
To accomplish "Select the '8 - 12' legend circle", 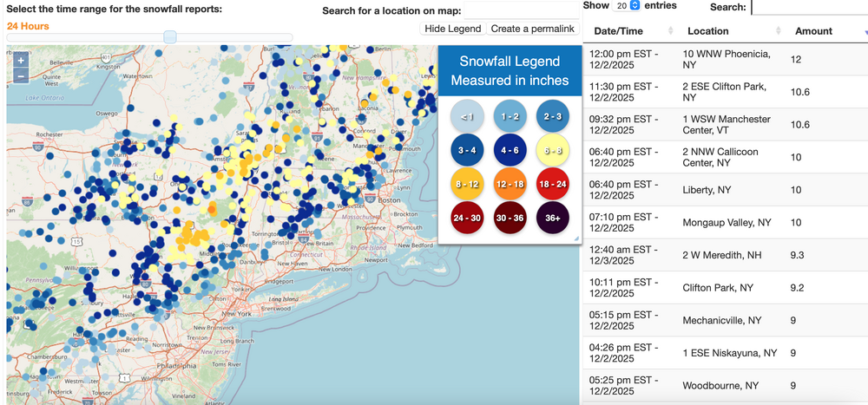I will click(x=467, y=185).
